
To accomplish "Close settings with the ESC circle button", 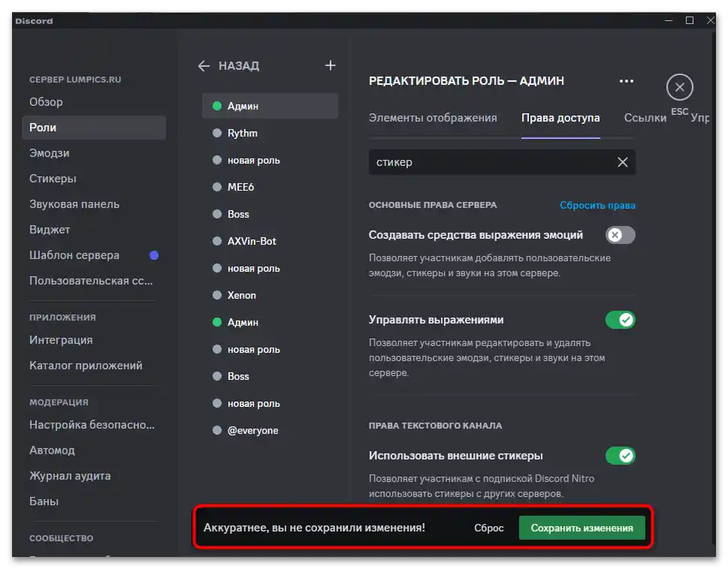I will [679, 88].
